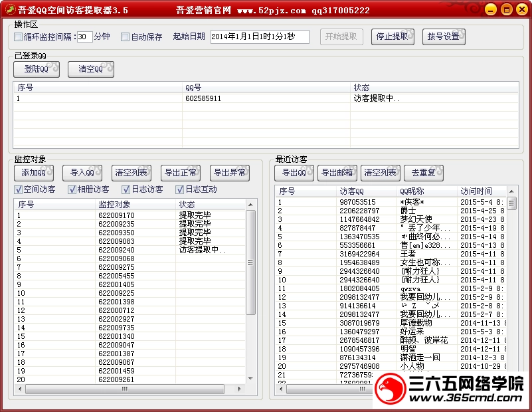Click the 登陆QQ button
The image size is (532, 412).
[36, 68]
